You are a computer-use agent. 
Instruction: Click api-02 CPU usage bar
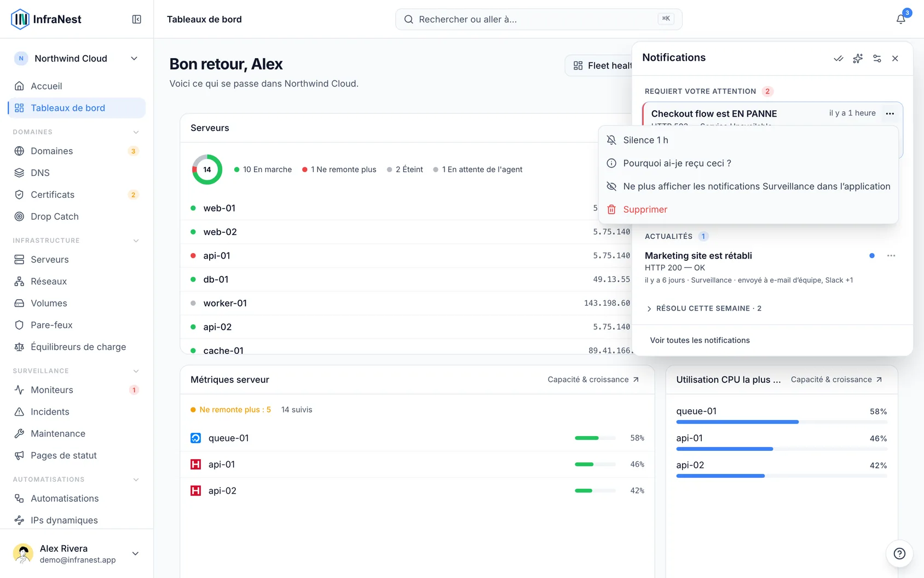coord(782,476)
